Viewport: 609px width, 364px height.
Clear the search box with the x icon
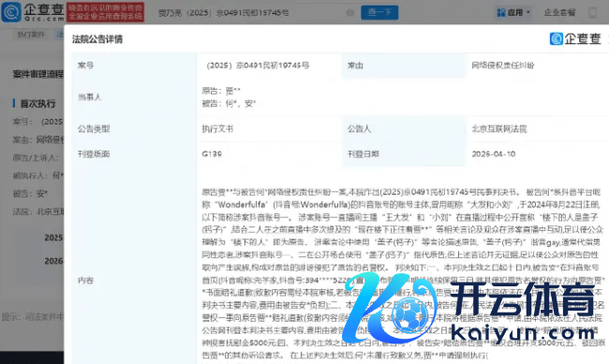(x=350, y=13)
